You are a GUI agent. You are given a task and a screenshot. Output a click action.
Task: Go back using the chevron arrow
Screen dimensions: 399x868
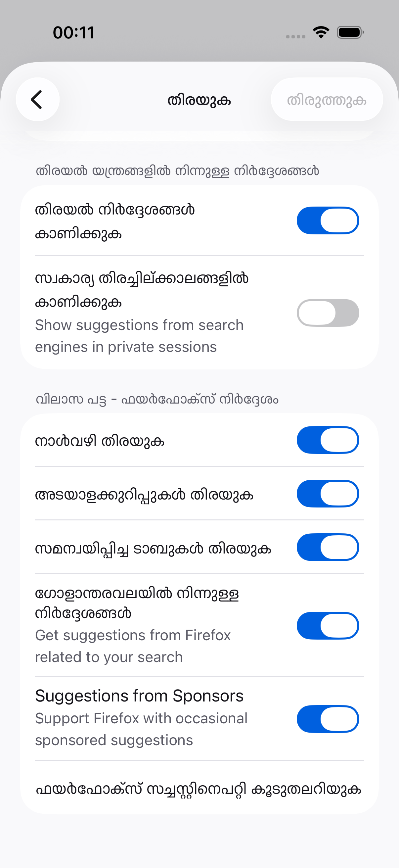(x=37, y=99)
